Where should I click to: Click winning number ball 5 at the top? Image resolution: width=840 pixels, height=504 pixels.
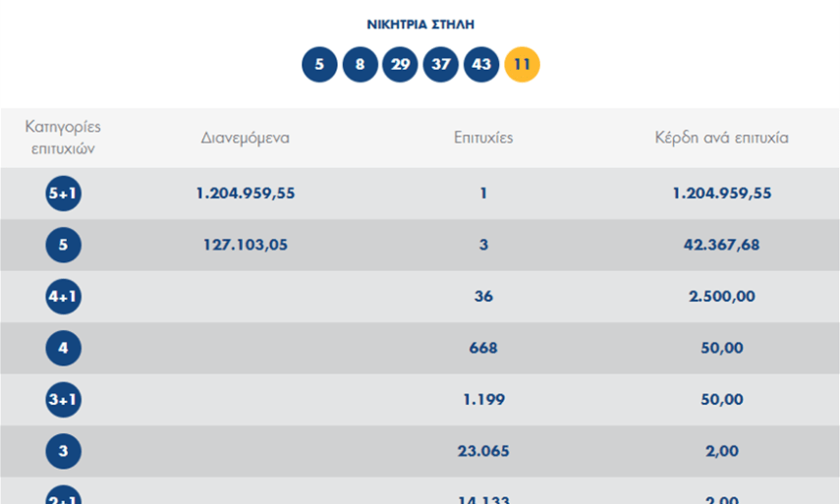319,66
